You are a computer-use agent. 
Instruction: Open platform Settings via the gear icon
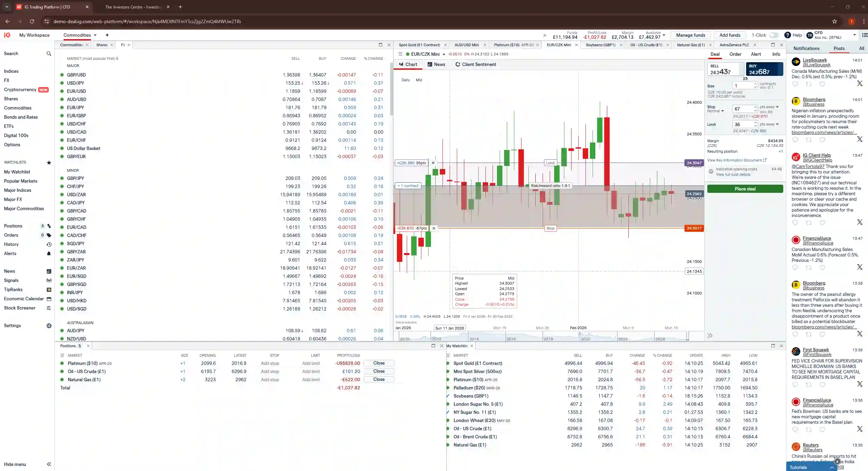coord(49,325)
